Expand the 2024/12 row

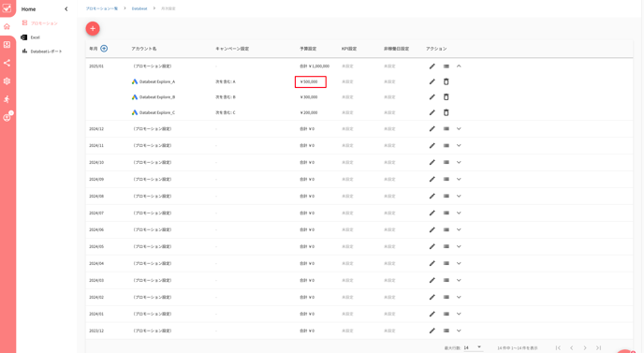459,128
